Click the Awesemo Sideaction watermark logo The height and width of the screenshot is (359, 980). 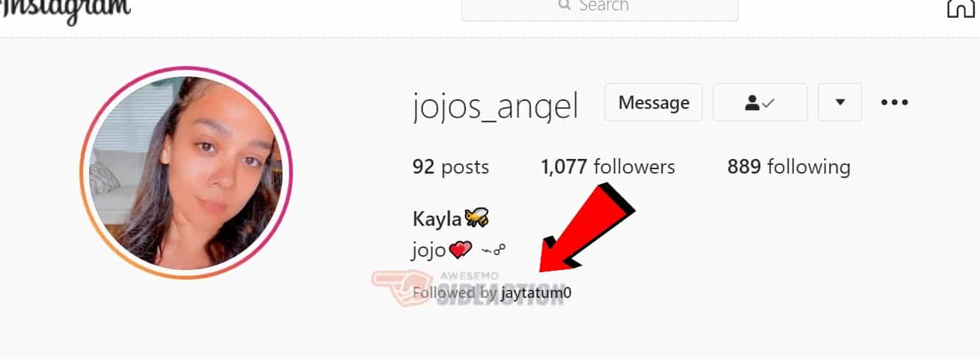467,287
